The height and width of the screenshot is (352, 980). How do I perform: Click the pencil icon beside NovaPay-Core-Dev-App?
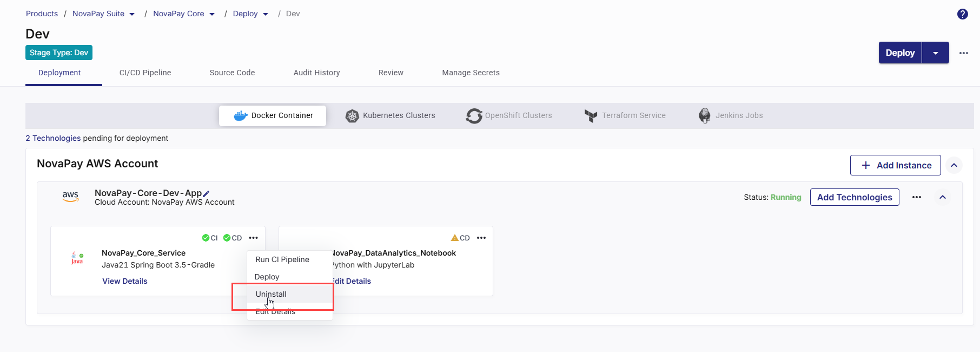[206, 193]
